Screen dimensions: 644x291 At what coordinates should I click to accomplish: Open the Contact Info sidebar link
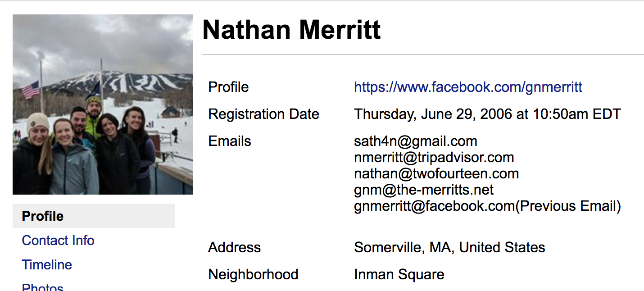pos(58,240)
